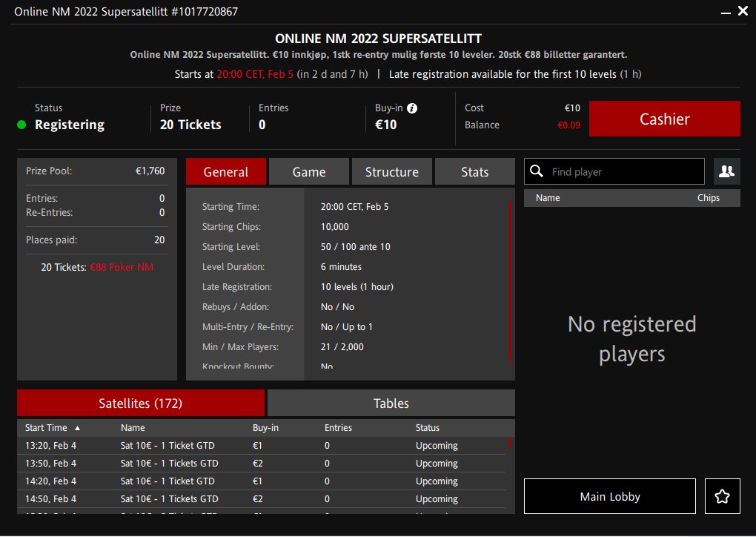
Task: Click the player group icon beside search
Action: pos(726,171)
